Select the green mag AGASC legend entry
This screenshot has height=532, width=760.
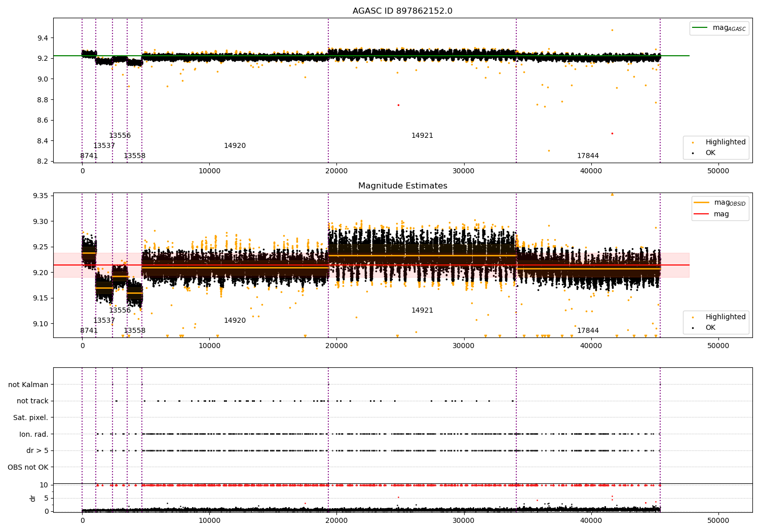tap(719, 28)
